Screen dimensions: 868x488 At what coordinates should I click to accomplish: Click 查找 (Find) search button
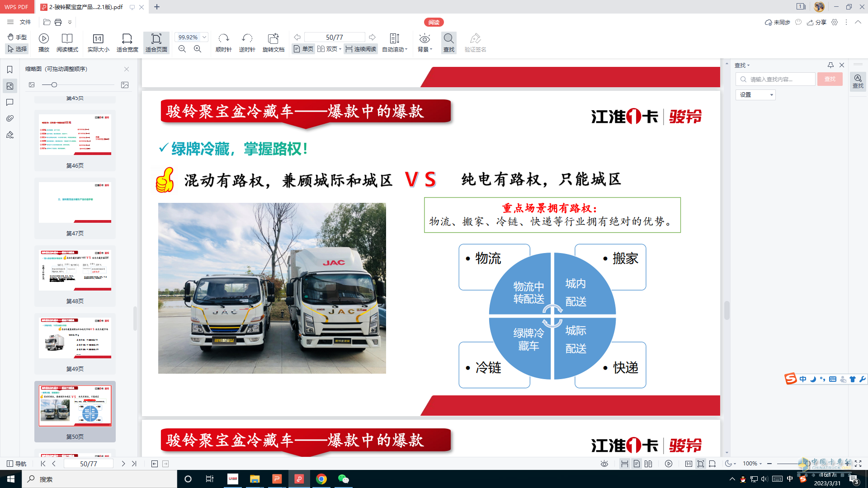[x=830, y=79]
